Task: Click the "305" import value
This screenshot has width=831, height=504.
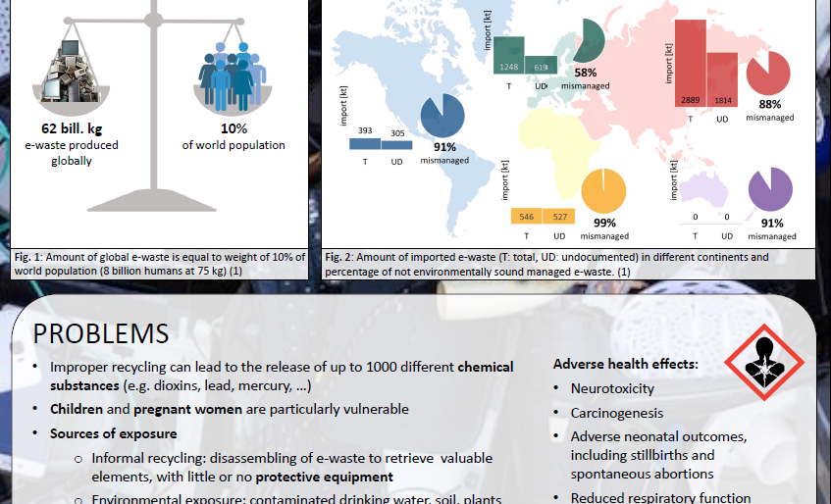Action: 397,133
